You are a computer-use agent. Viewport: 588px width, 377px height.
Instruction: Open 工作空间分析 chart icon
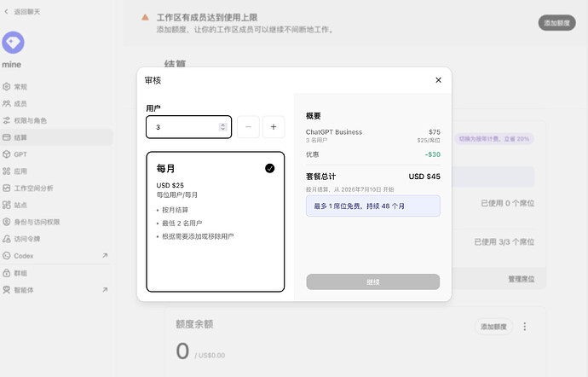pos(6,188)
